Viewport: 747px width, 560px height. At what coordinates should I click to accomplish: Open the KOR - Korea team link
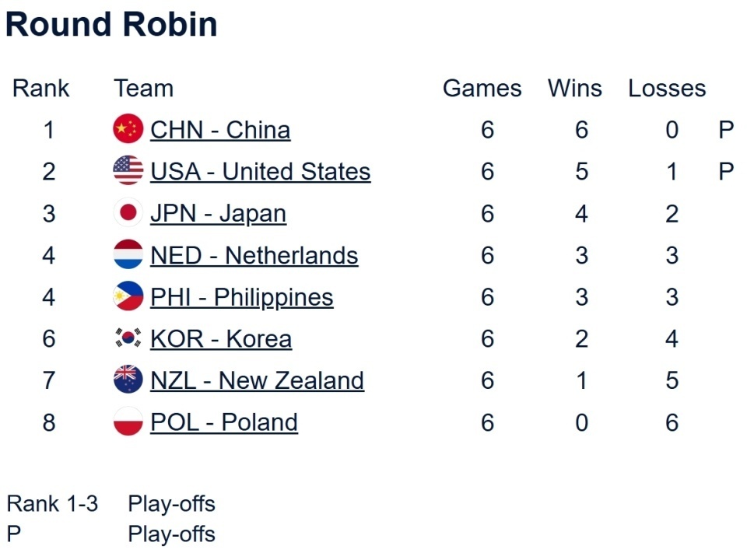pyautogui.click(x=221, y=339)
